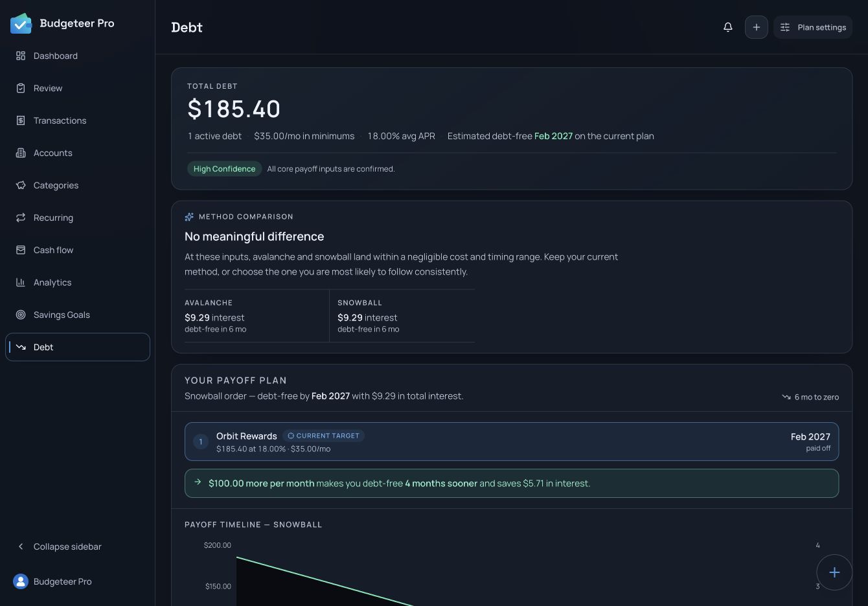Click the Analytics bar chart icon

click(x=21, y=282)
